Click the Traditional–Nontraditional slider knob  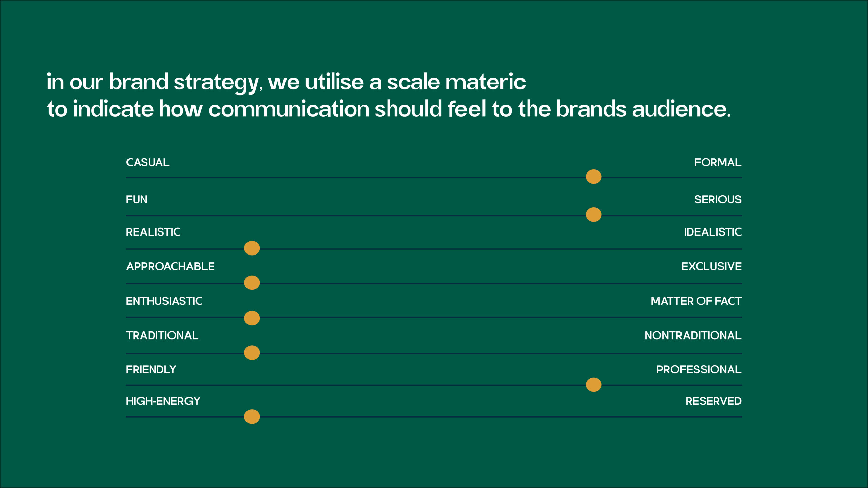coord(252,352)
